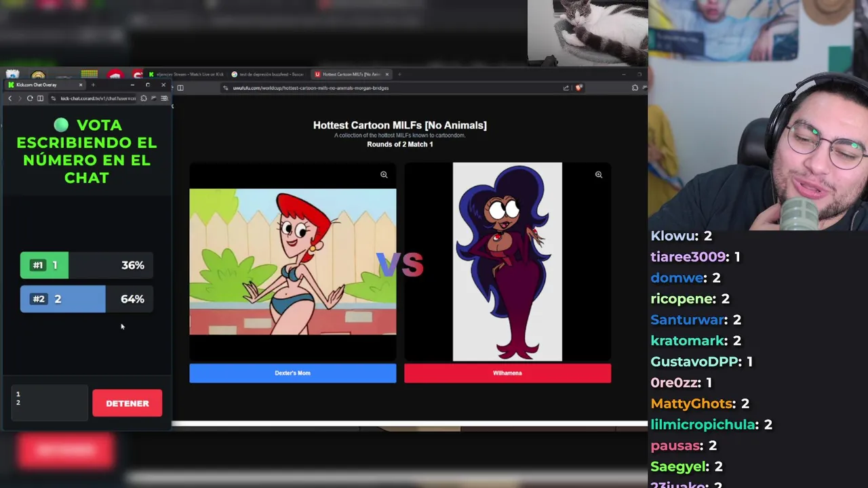
Task: Close the Hottest Cartoon tab
Action: point(387,74)
